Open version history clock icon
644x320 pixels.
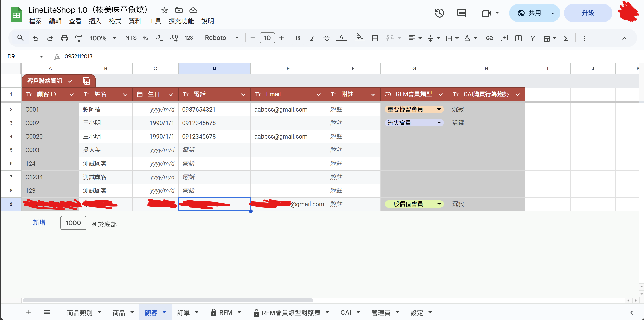tap(439, 13)
